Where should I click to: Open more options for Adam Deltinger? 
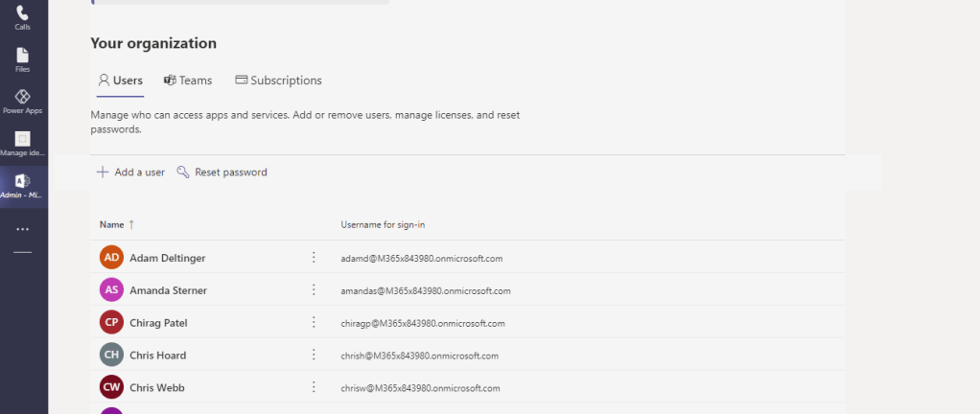(x=314, y=258)
